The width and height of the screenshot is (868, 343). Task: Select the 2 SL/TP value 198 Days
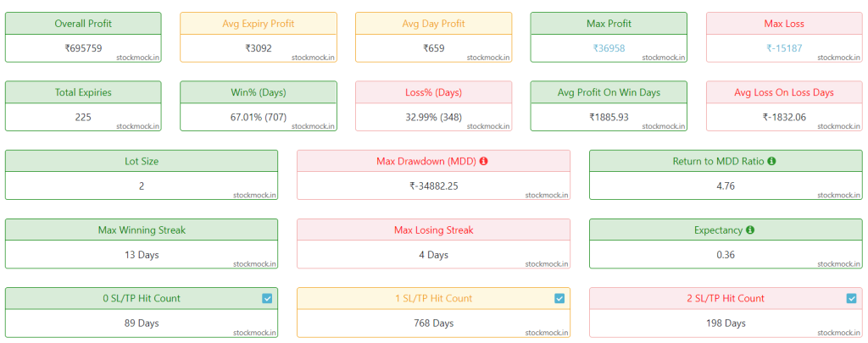726,324
